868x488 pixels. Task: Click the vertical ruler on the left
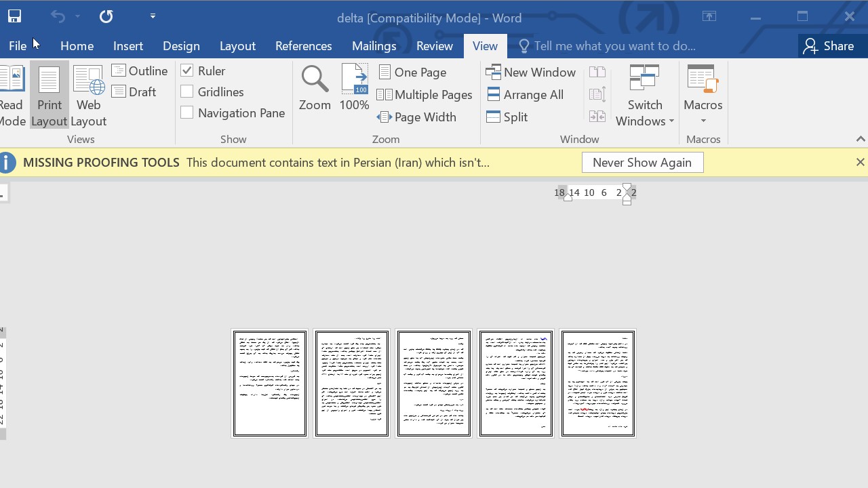coord(3,383)
